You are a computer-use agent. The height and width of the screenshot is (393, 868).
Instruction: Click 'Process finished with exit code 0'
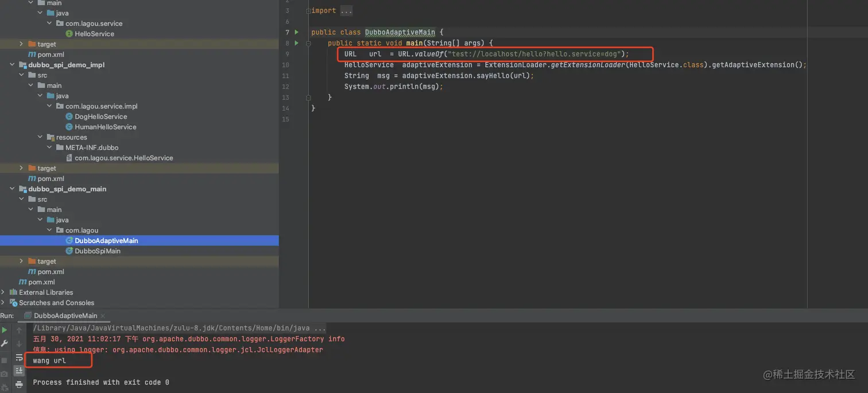coord(101,383)
